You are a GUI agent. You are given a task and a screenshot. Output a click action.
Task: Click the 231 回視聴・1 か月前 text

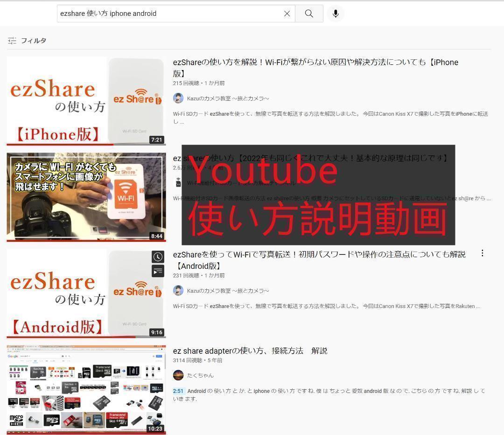[x=199, y=275]
